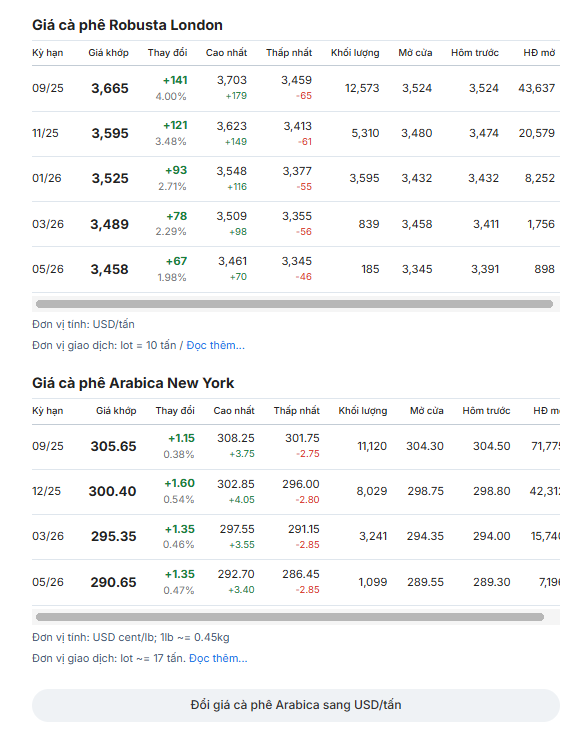The height and width of the screenshot is (737, 585).
Task: Click the Robusta 'Hôm trước' column header
Action: [x=475, y=53]
